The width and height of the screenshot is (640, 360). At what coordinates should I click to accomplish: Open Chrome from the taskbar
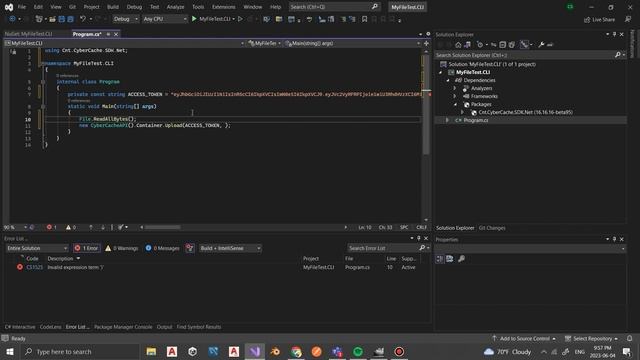click(296, 351)
